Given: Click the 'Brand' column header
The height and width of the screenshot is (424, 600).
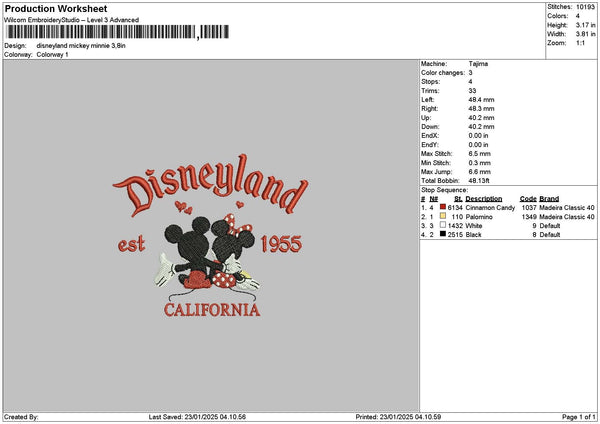Looking at the screenshot, I should [x=549, y=199].
